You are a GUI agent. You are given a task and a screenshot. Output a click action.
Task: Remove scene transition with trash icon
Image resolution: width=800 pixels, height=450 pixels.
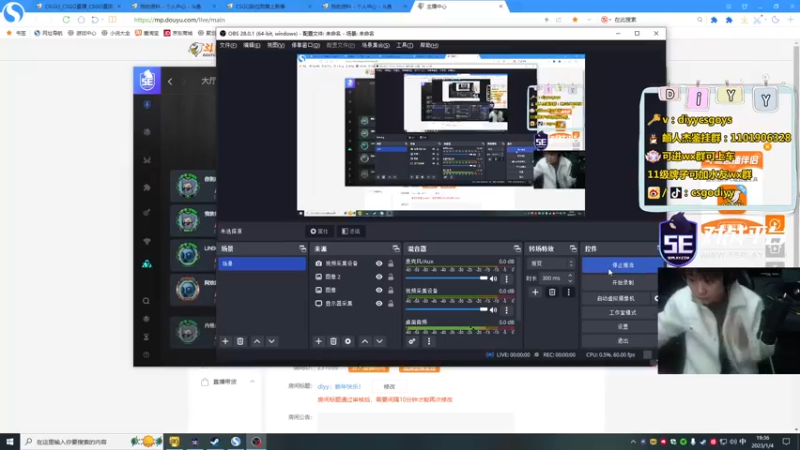[552, 292]
